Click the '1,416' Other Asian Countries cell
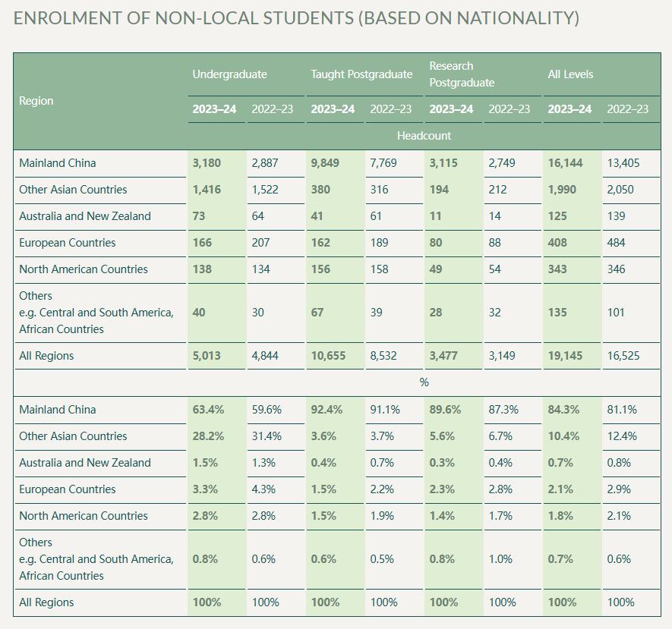 (207, 190)
